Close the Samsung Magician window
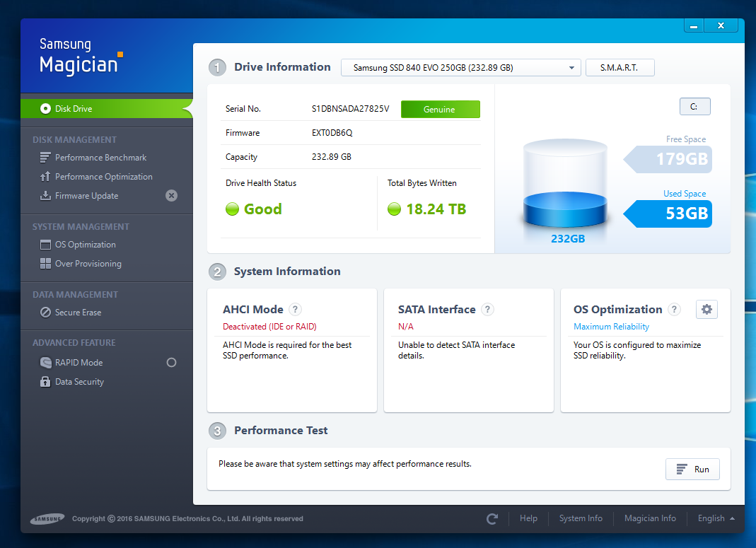This screenshot has width=756, height=548. pyautogui.click(x=721, y=26)
